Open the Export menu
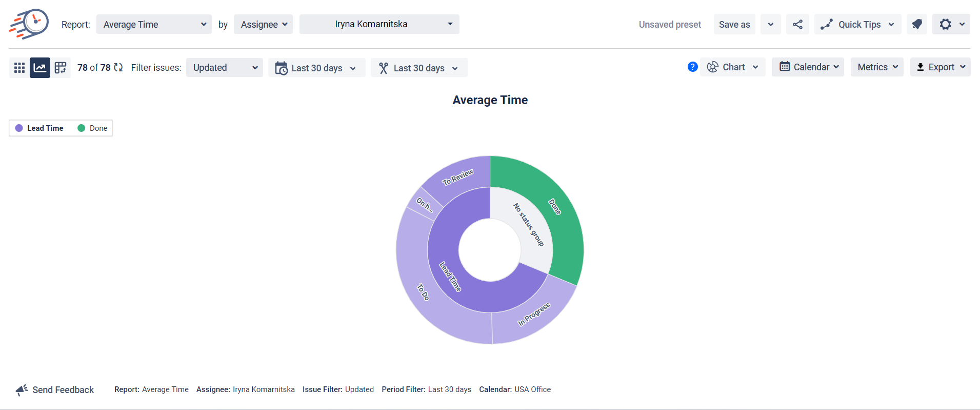The image size is (980, 410). 940,67
